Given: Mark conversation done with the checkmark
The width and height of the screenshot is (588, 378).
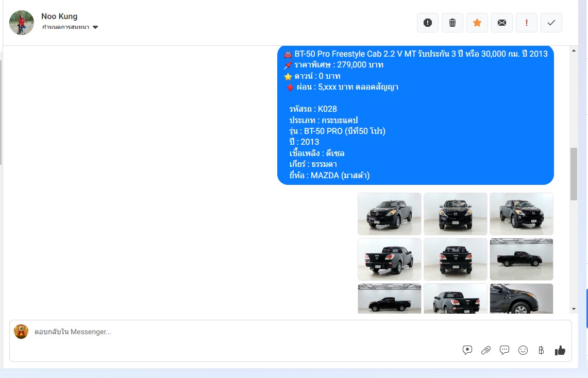Looking at the screenshot, I should point(551,23).
